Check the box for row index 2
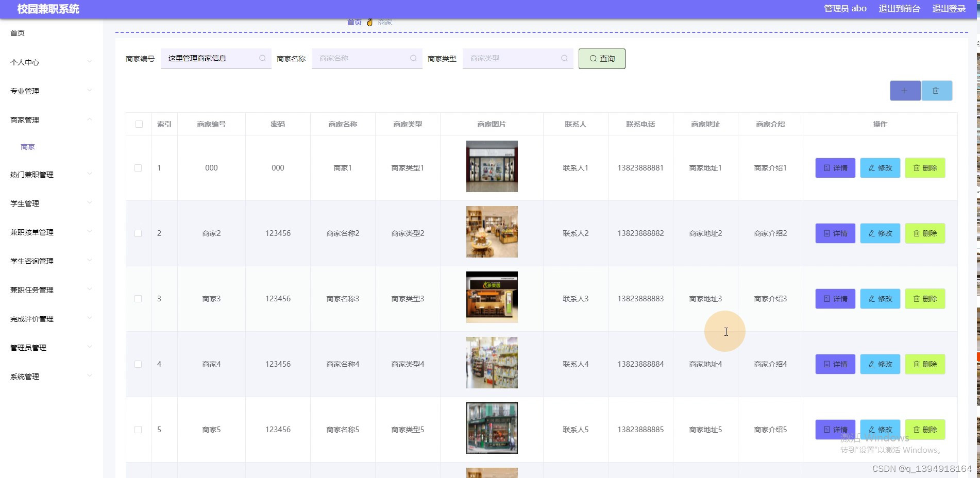This screenshot has width=980, height=478. (x=138, y=233)
